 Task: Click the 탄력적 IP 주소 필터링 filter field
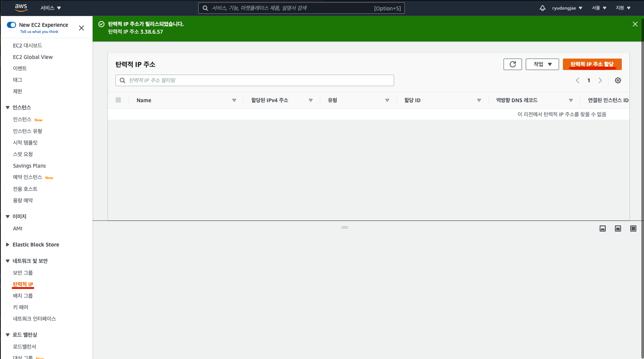click(x=255, y=80)
